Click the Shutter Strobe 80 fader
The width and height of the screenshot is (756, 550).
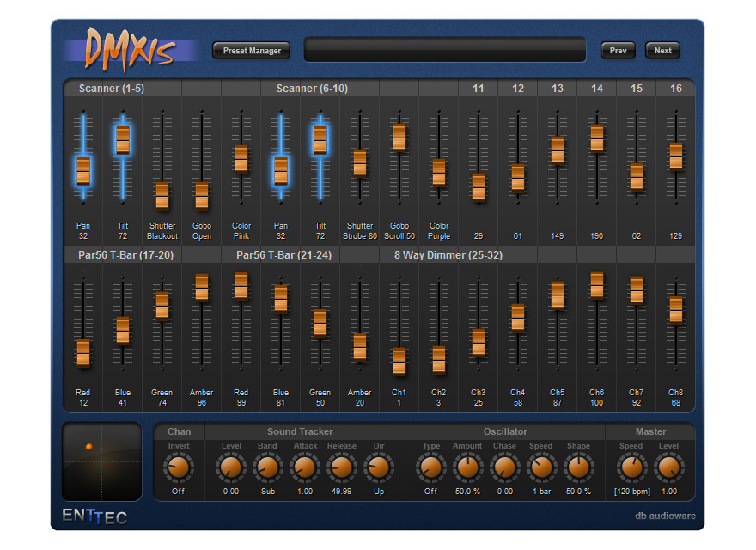pyautogui.click(x=360, y=162)
